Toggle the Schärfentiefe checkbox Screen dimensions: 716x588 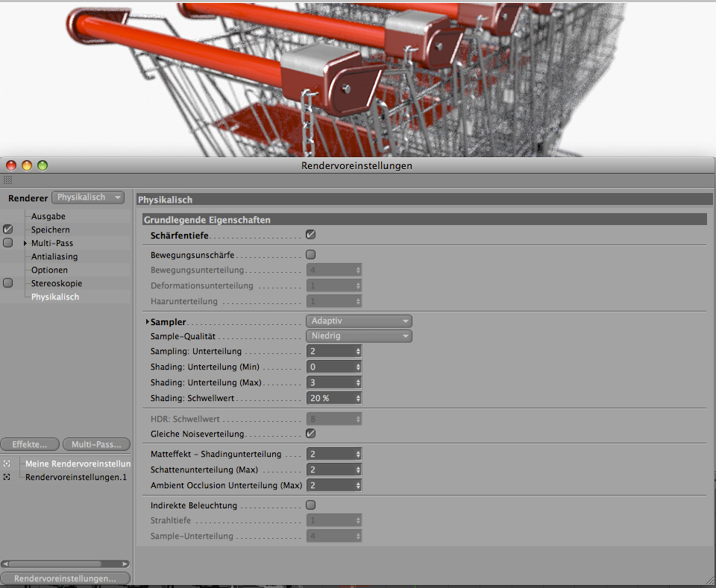[310, 235]
